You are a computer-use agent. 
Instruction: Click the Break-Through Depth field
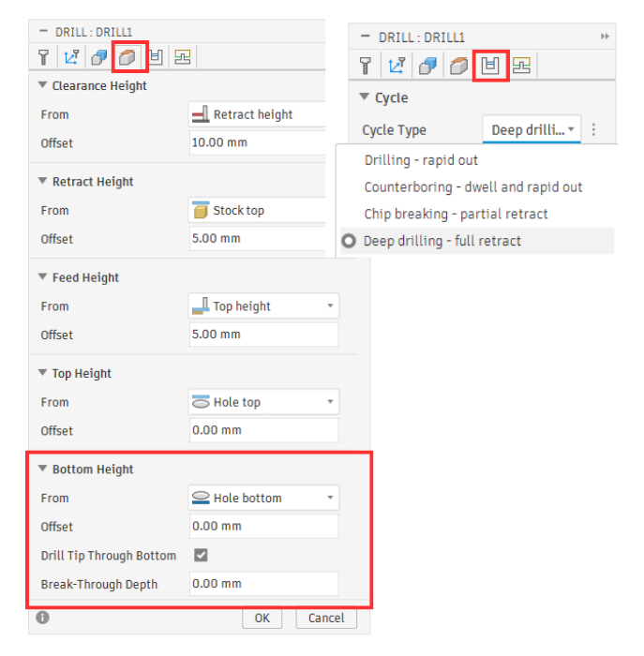263,584
